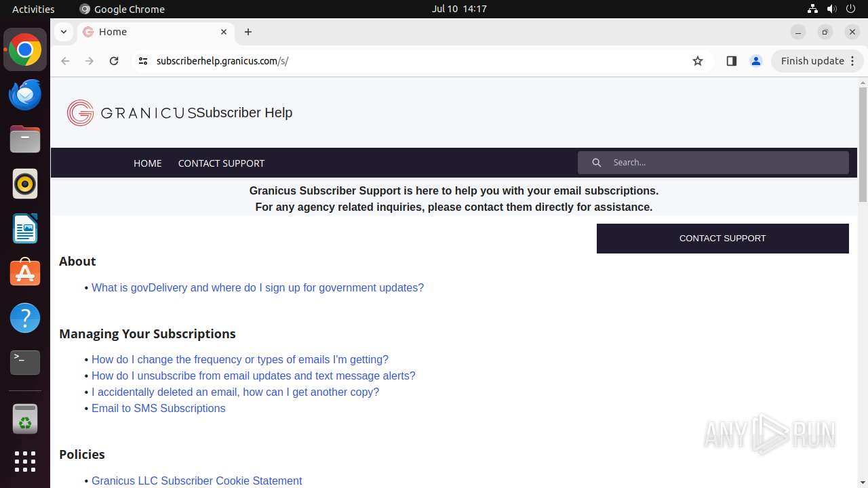The image size is (868, 488).
Task: Focus the address bar URL
Action: pyautogui.click(x=222, y=61)
